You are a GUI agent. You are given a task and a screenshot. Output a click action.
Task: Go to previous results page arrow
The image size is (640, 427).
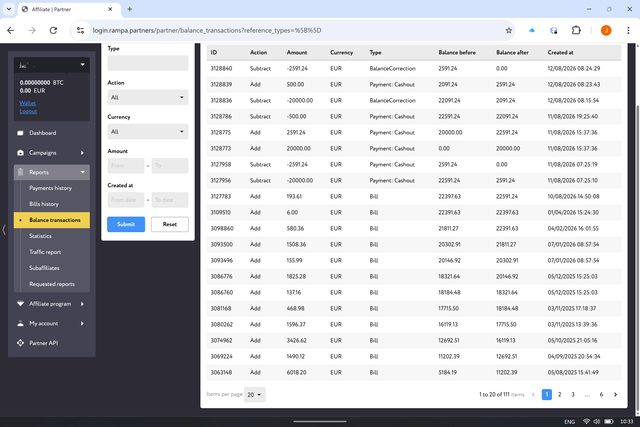coord(533,394)
